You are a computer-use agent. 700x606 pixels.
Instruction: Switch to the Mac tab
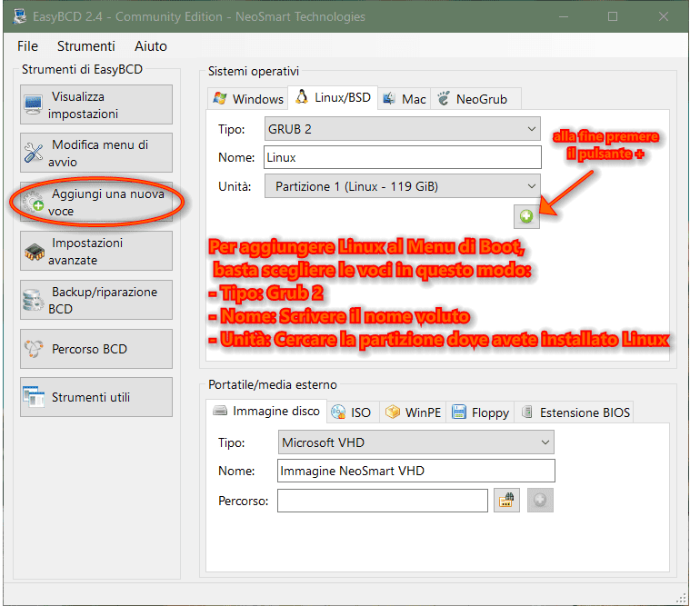pos(404,99)
